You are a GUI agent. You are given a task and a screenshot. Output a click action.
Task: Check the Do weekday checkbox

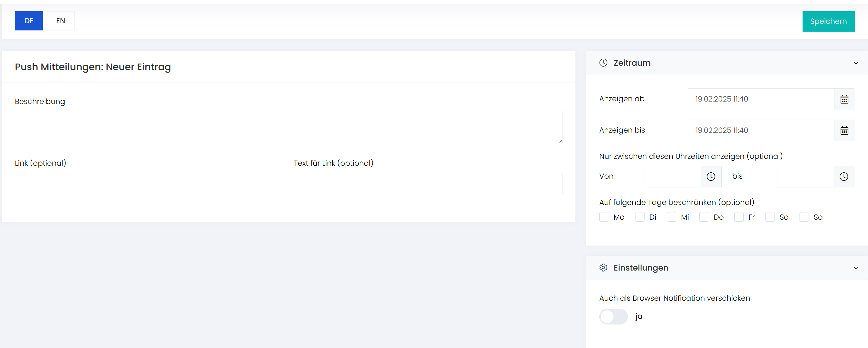704,217
